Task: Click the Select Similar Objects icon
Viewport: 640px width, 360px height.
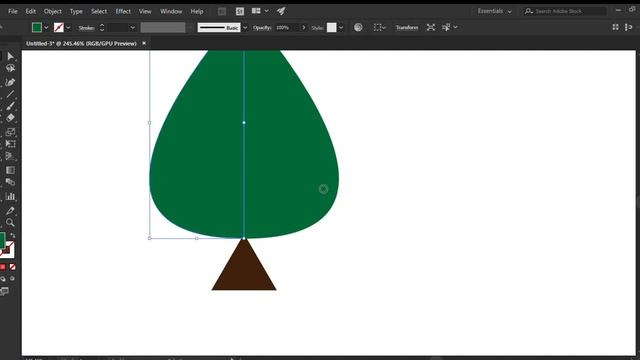Action: pyautogui.click(x=446, y=27)
